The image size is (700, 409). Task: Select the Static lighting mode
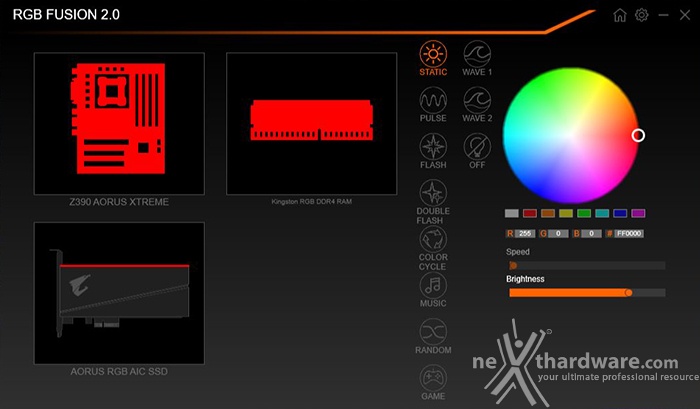pyautogui.click(x=433, y=58)
